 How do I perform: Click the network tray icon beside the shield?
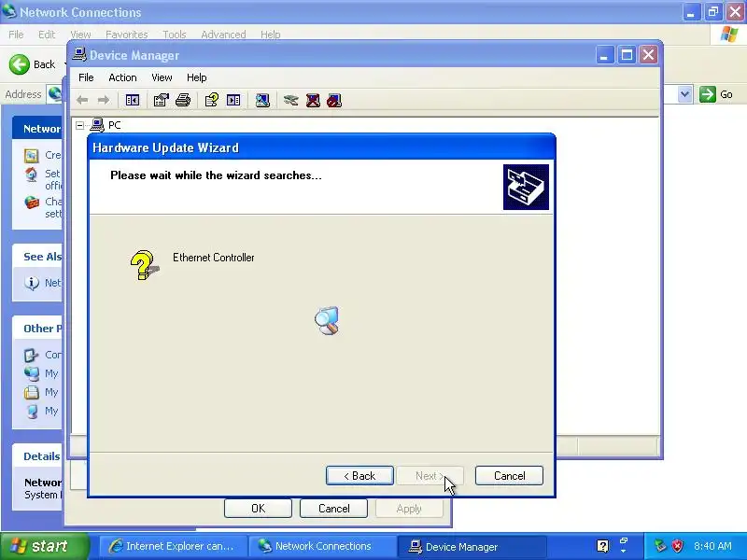(x=660, y=546)
